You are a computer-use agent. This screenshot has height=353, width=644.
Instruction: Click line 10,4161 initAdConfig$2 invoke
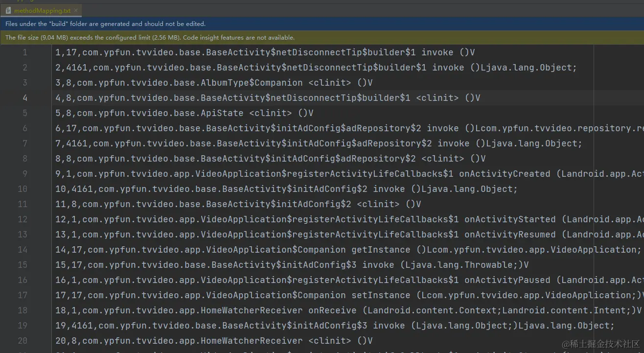point(286,189)
